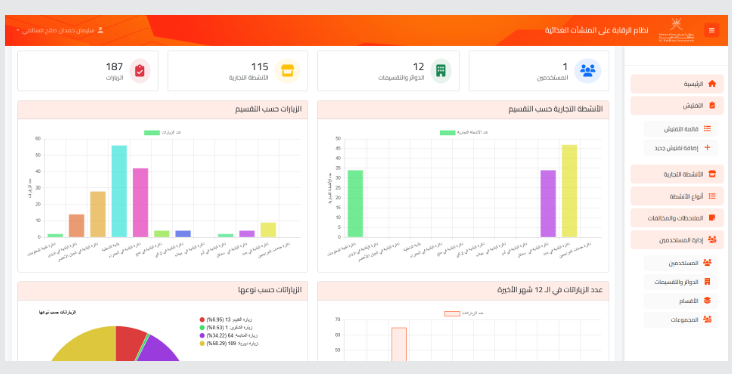Click the outlined bar in 12-month visits chart

(399, 344)
